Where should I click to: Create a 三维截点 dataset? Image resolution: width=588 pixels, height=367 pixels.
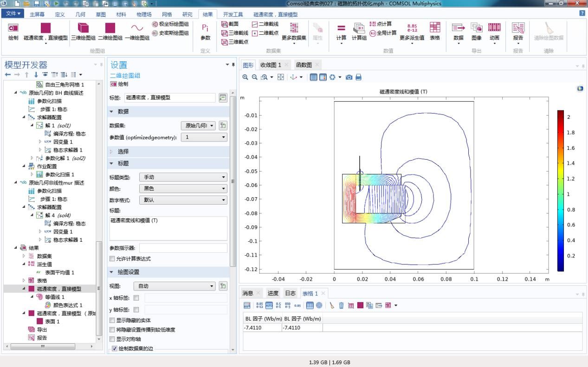tap(235, 42)
